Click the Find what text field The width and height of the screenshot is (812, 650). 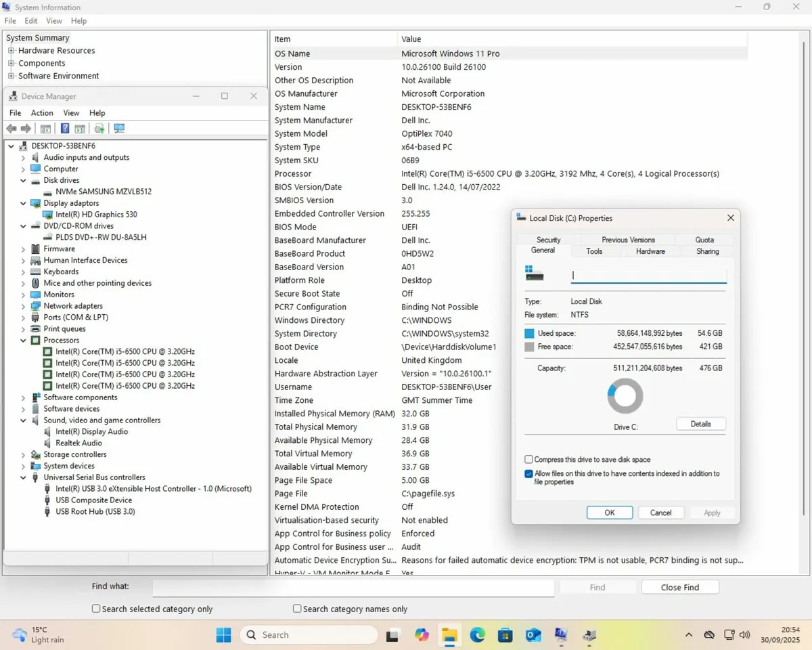click(x=353, y=587)
